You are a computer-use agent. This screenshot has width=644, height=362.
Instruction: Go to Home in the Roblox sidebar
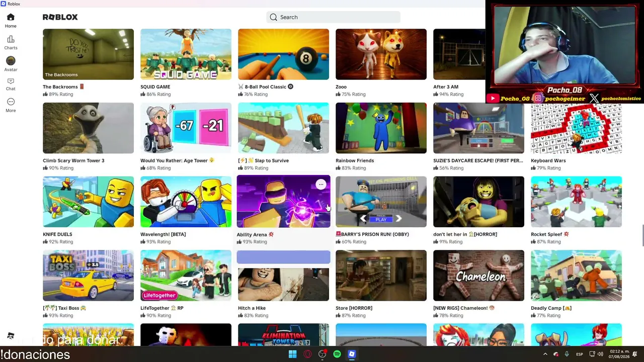[x=11, y=21]
